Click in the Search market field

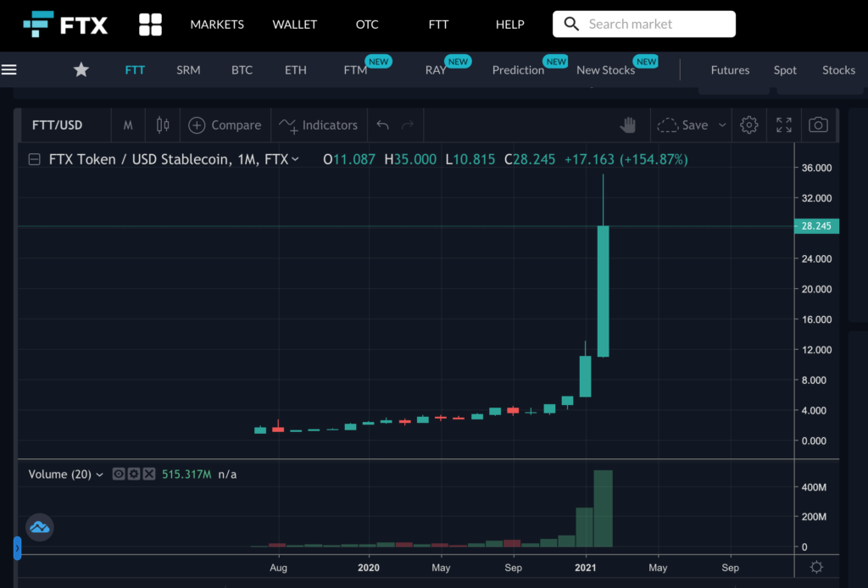click(644, 24)
